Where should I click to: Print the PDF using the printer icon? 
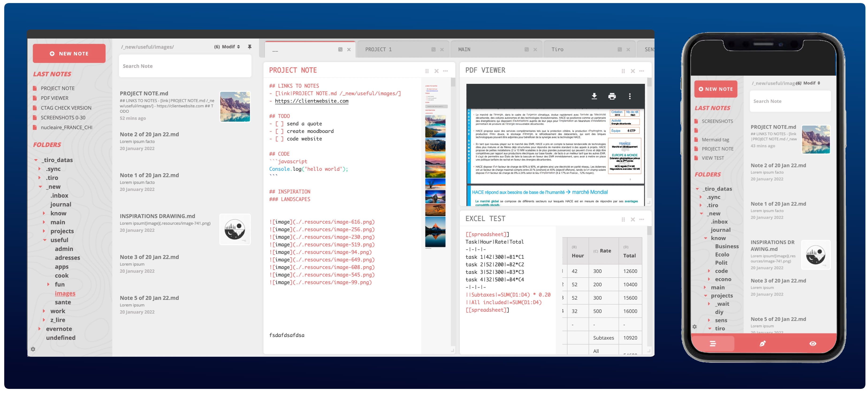coord(612,97)
